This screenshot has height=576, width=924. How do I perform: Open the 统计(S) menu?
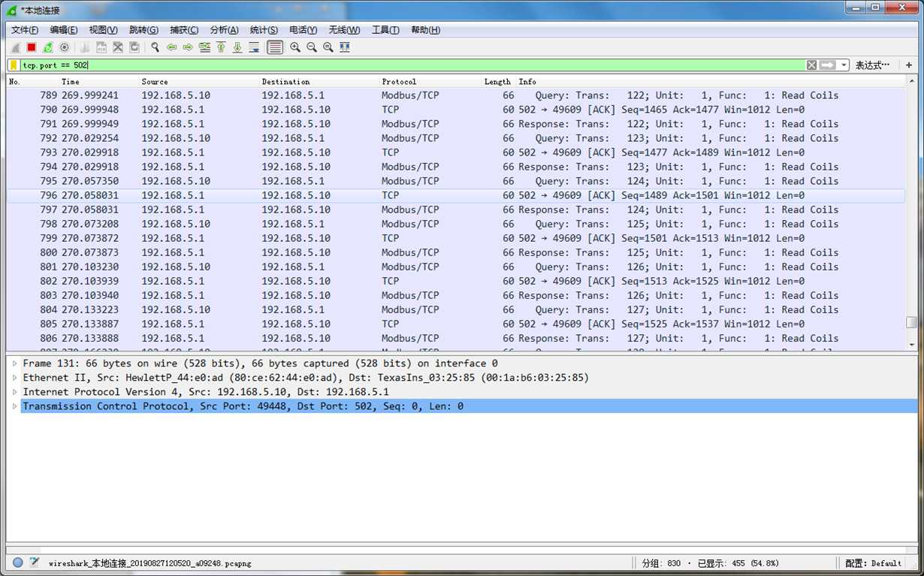coord(264,30)
